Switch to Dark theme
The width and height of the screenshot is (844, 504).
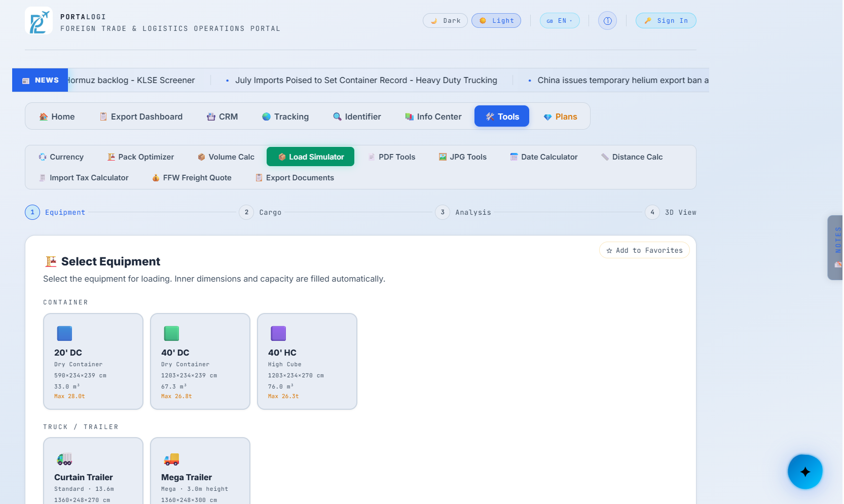[445, 21]
